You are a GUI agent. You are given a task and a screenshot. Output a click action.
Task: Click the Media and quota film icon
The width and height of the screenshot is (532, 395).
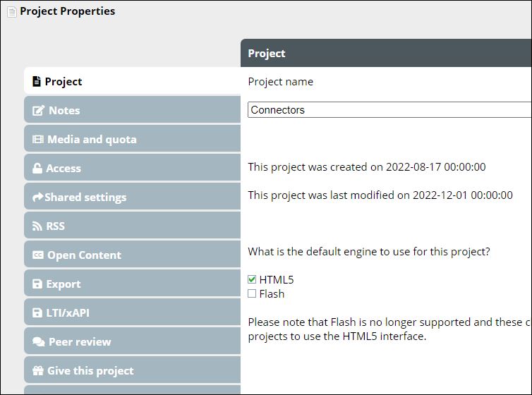click(38, 140)
